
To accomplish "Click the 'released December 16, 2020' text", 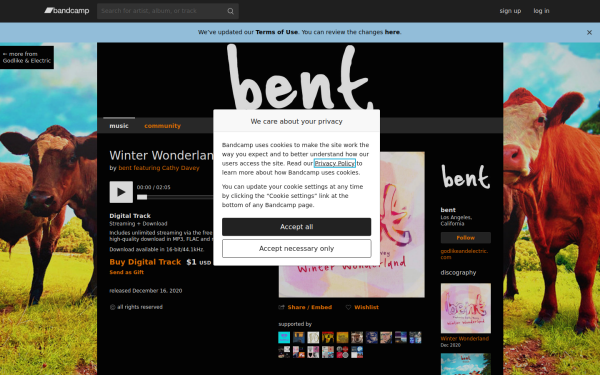I will [x=146, y=291].
